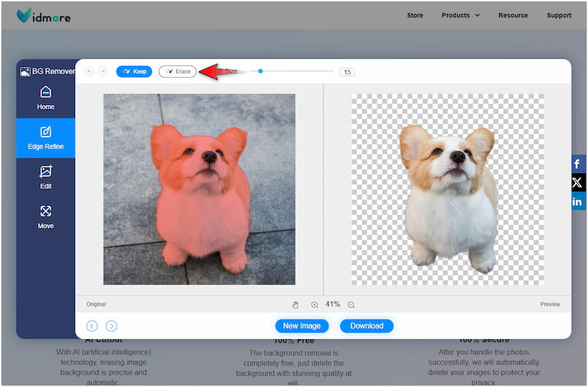This screenshot has height=387, width=588.
Task: Go to next image arrow
Action: [111, 326]
